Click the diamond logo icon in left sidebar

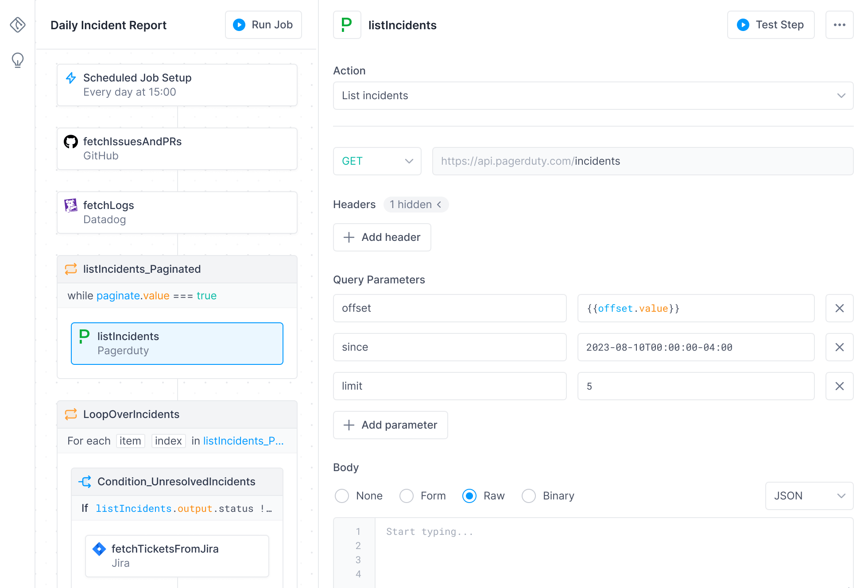coord(18,25)
